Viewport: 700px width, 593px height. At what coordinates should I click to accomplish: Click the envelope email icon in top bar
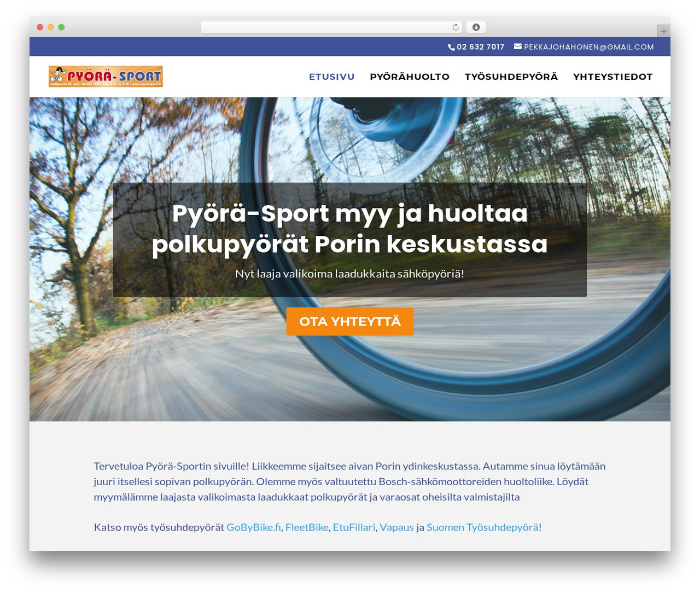coord(517,46)
